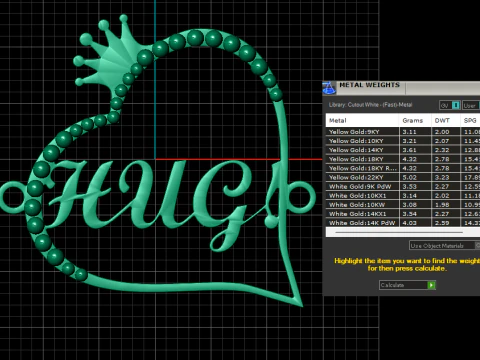Image resolution: width=480 pixels, height=360 pixels.
Task: Click the pendant's left jump ring loop
Action: coord(12,197)
